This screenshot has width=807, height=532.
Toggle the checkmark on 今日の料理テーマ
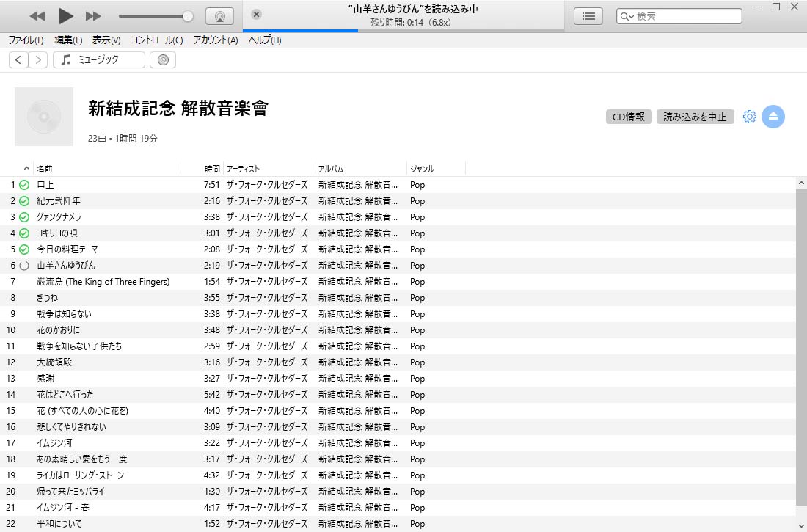[x=24, y=249]
